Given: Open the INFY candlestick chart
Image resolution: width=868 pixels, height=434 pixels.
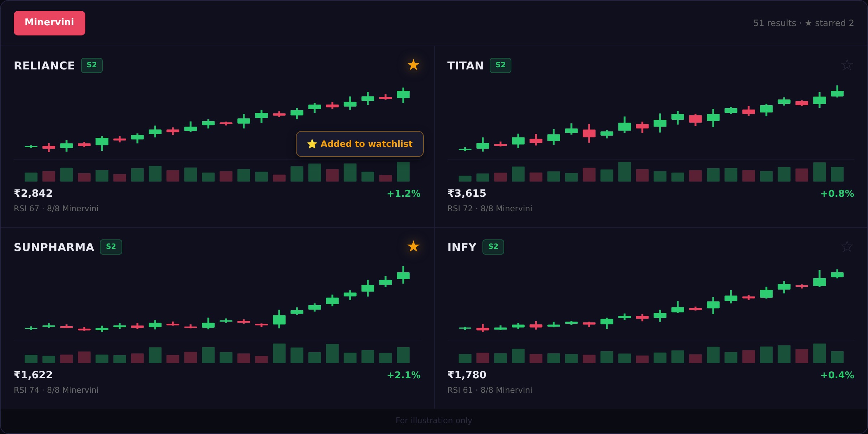Looking at the screenshot, I should click(x=651, y=300).
